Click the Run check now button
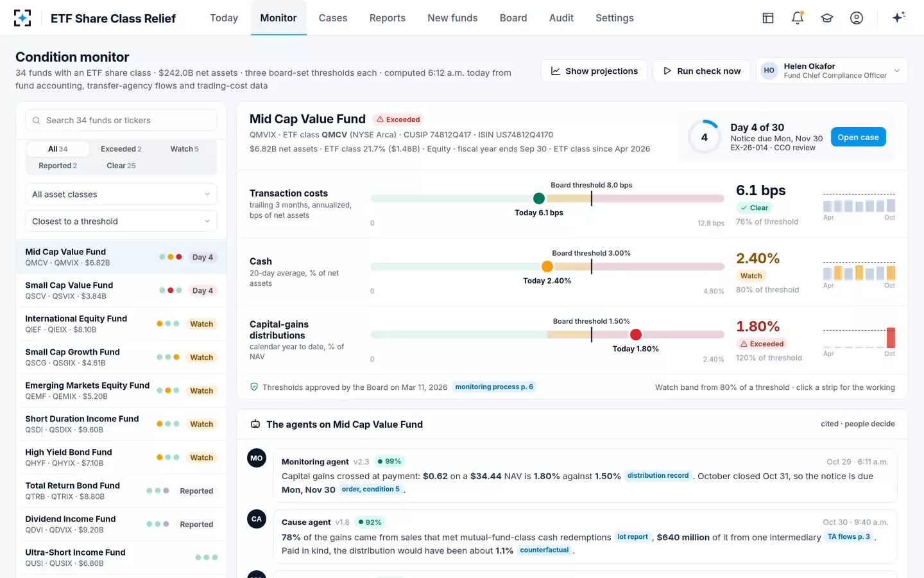 click(702, 71)
